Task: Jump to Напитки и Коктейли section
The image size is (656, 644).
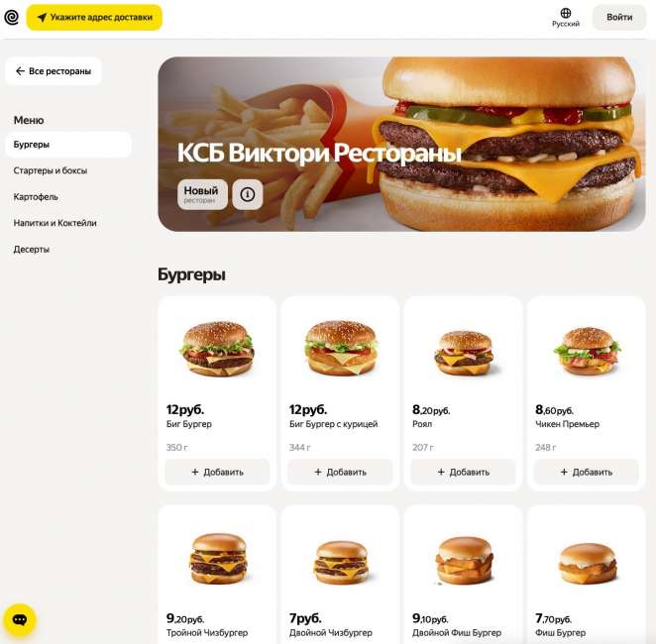Action: (x=55, y=223)
